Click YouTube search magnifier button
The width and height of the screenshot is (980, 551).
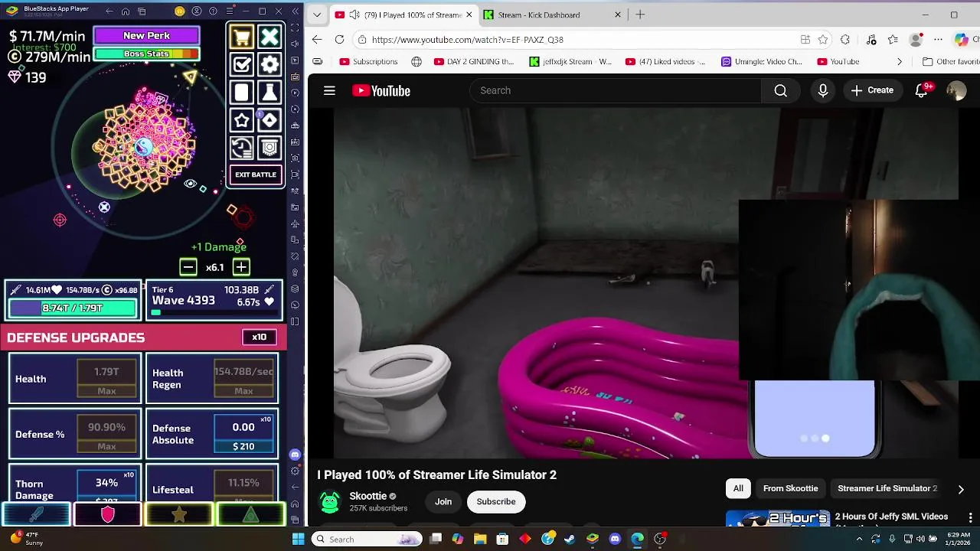[x=780, y=90]
